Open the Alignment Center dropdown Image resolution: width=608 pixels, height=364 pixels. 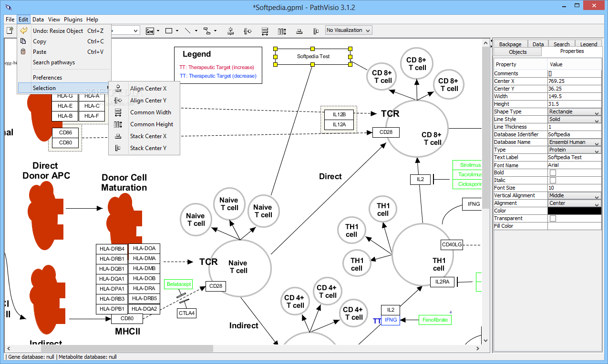(x=574, y=203)
